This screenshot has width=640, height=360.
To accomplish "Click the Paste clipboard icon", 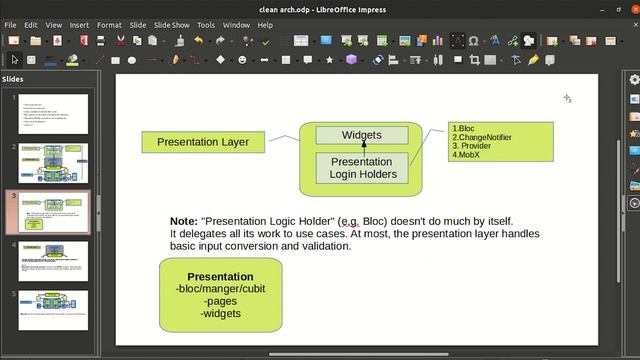I will click(153, 40).
